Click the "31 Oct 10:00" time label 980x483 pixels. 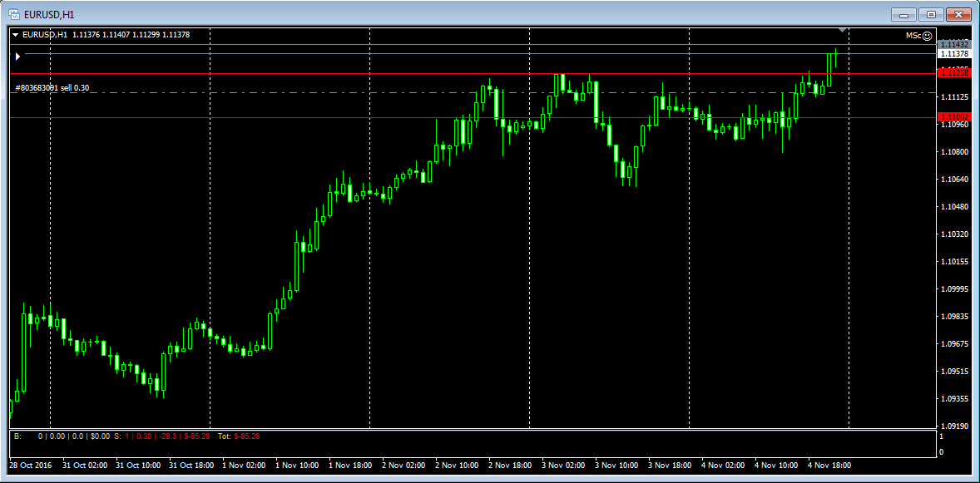[138, 466]
